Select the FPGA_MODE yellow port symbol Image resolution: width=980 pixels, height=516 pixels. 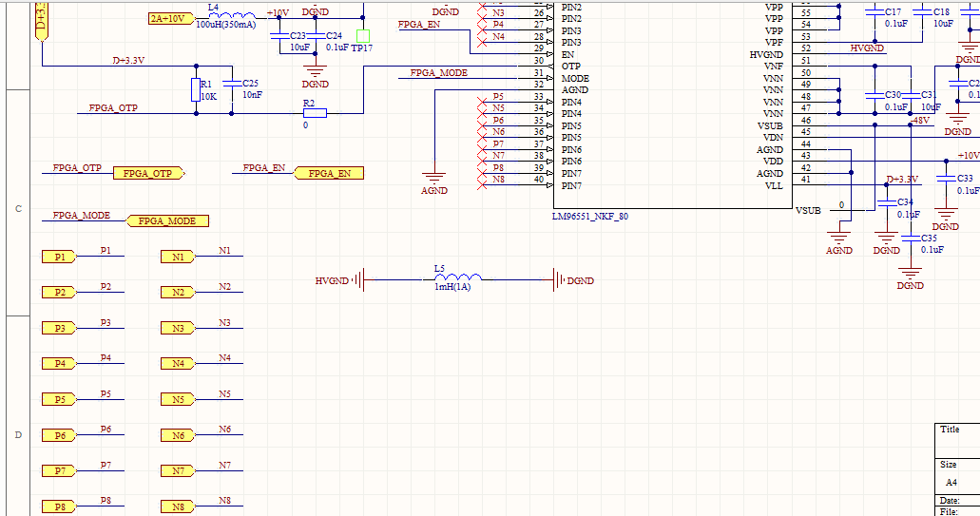[x=167, y=220]
